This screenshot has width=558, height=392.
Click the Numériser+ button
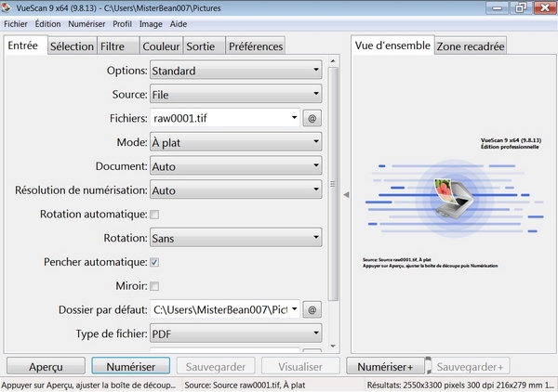[385, 366]
